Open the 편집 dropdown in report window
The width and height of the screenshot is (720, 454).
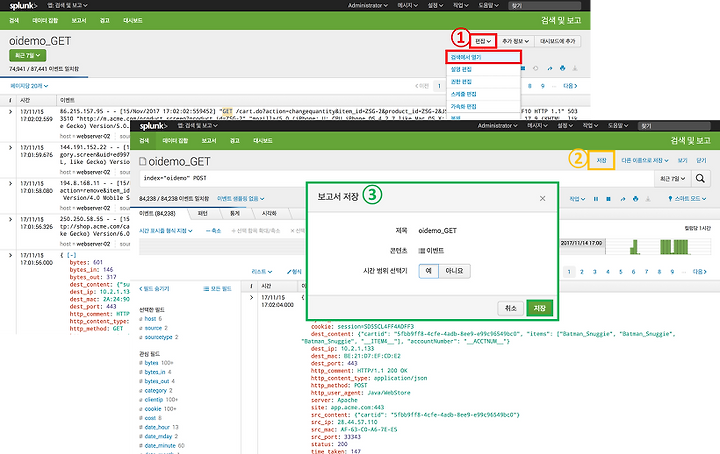pyautogui.click(x=483, y=41)
